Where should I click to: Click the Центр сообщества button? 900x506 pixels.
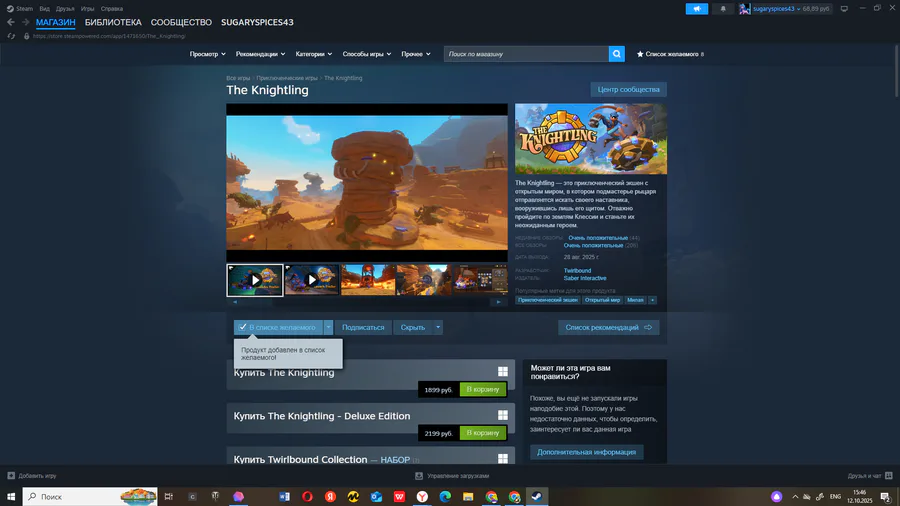[629, 89]
